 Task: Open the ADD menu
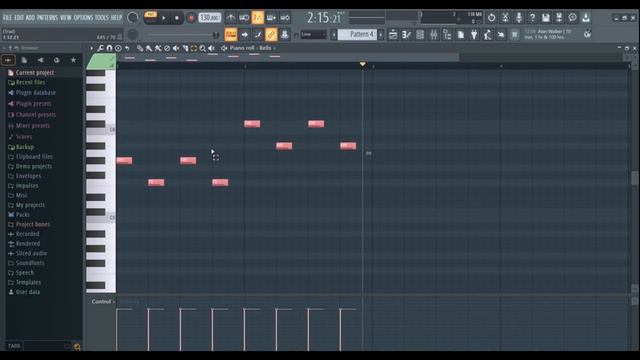coord(30,18)
